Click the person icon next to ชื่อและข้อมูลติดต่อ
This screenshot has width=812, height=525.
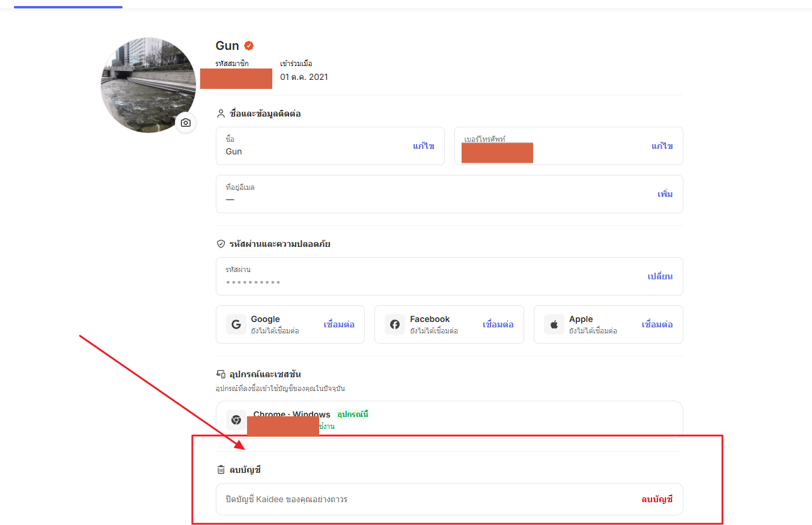[x=221, y=114]
